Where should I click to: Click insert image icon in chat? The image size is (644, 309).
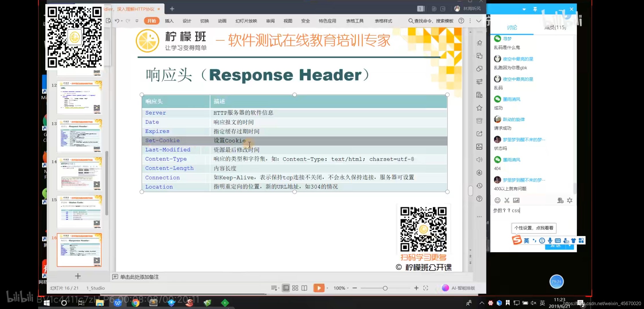(x=516, y=200)
